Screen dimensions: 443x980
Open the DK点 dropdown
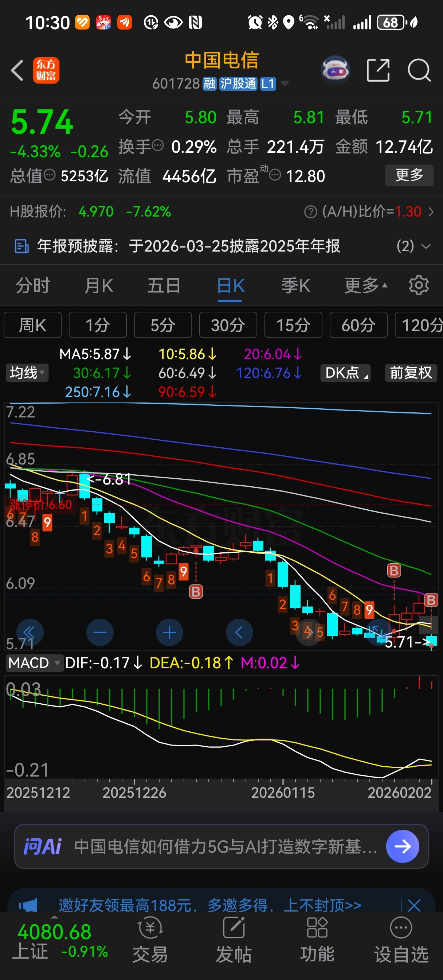345,373
